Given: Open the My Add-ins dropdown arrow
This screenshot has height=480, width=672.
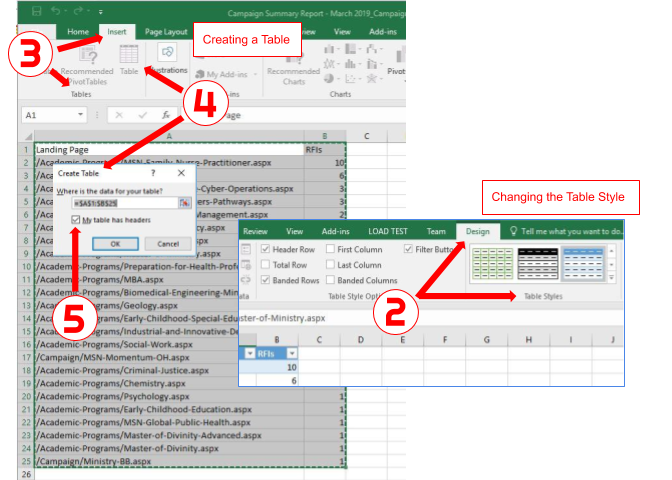Looking at the screenshot, I should (x=255, y=75).
